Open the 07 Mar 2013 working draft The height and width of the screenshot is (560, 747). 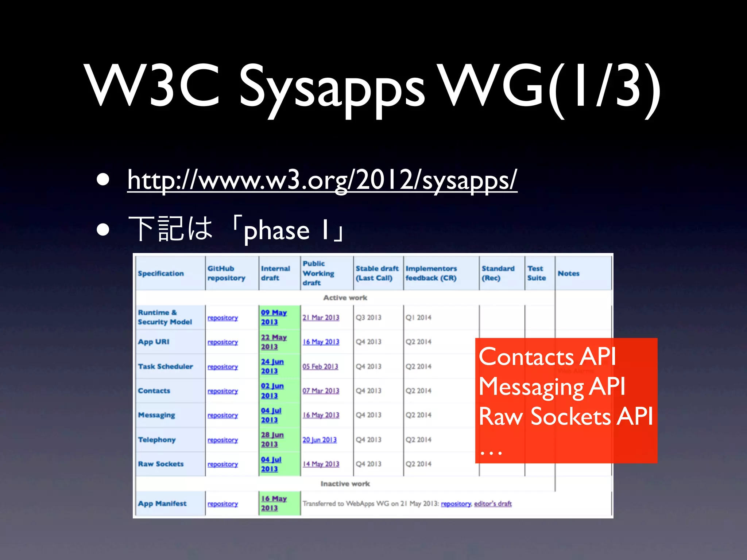point(321,391)
